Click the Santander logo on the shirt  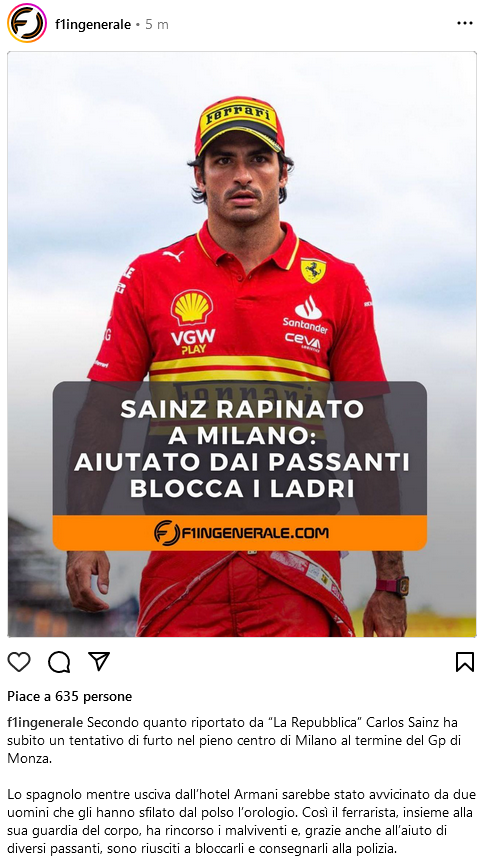click(x=306, y=316)
